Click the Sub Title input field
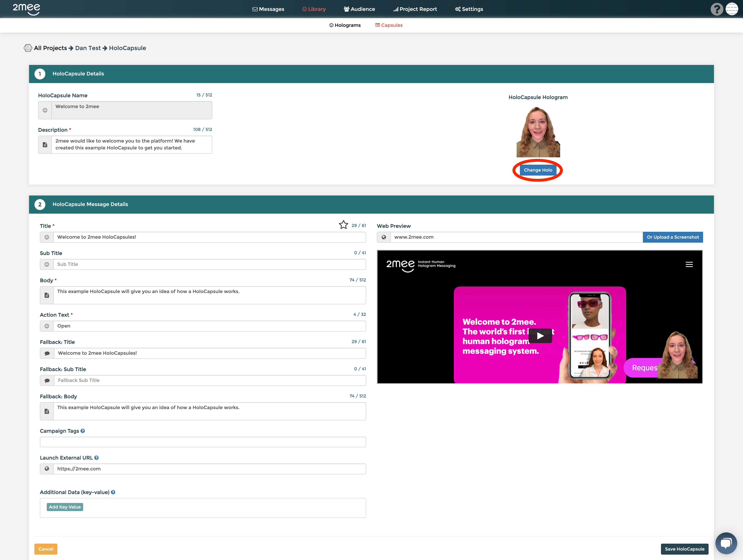Screen dimensions: 743x560 coord(210,265)
